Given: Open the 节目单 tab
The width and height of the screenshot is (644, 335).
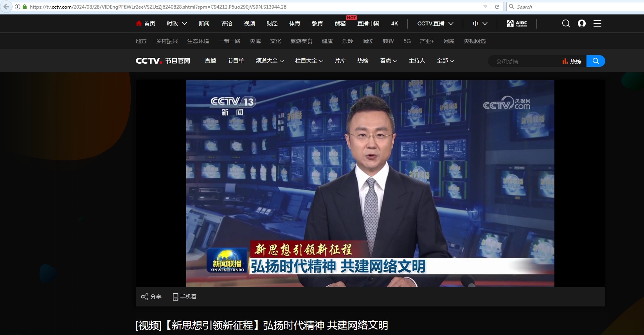Looking at the screenshot, I should point(236,61).
